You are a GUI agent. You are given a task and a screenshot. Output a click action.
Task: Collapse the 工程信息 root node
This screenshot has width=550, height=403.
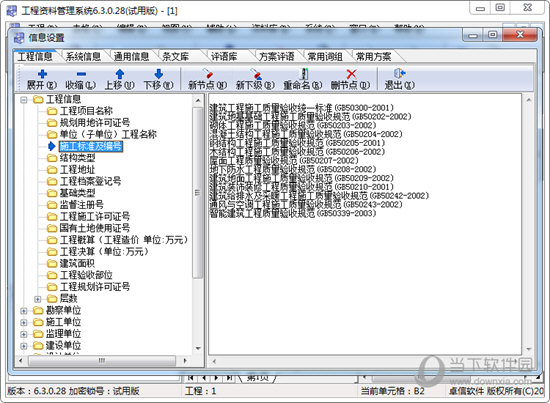click(x=24, y=100)
